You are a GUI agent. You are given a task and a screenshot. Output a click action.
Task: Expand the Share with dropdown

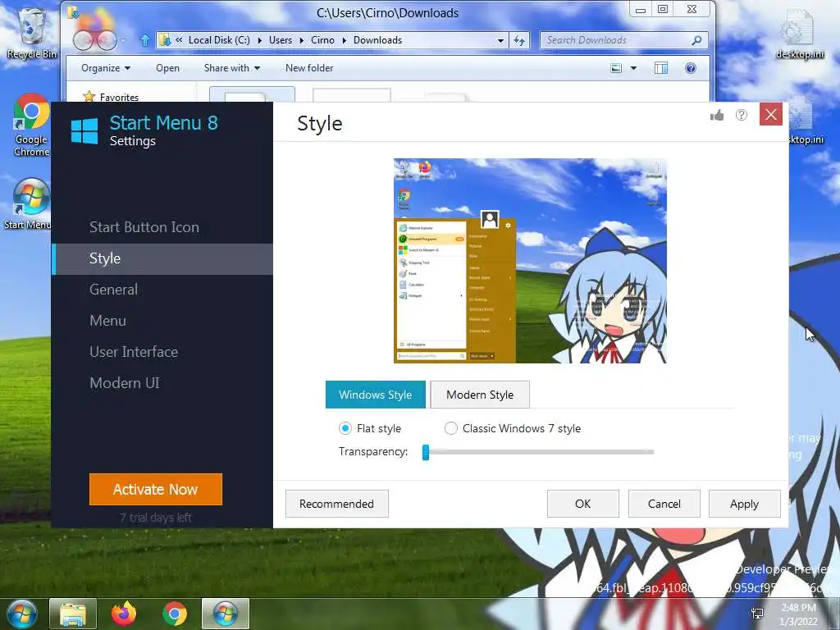232,68
